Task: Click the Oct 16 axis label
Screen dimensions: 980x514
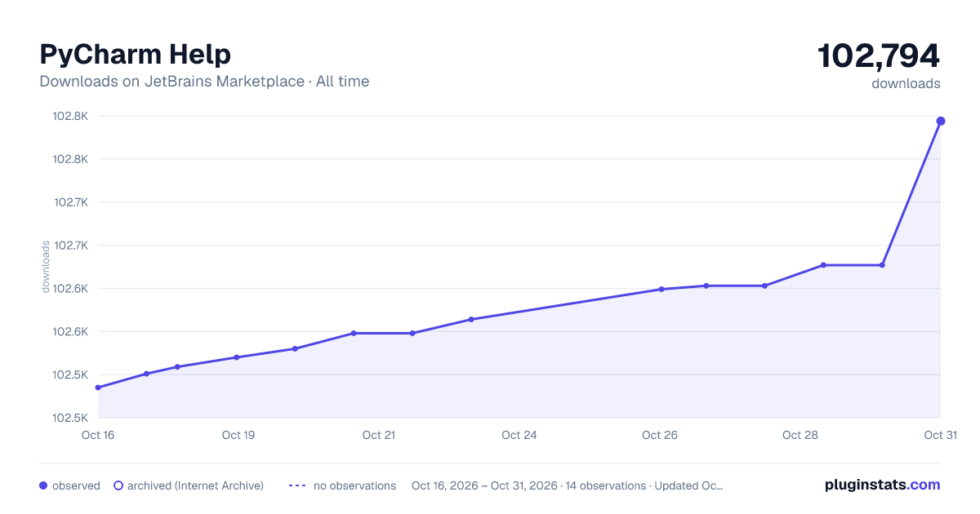Action: coord(98,435)
